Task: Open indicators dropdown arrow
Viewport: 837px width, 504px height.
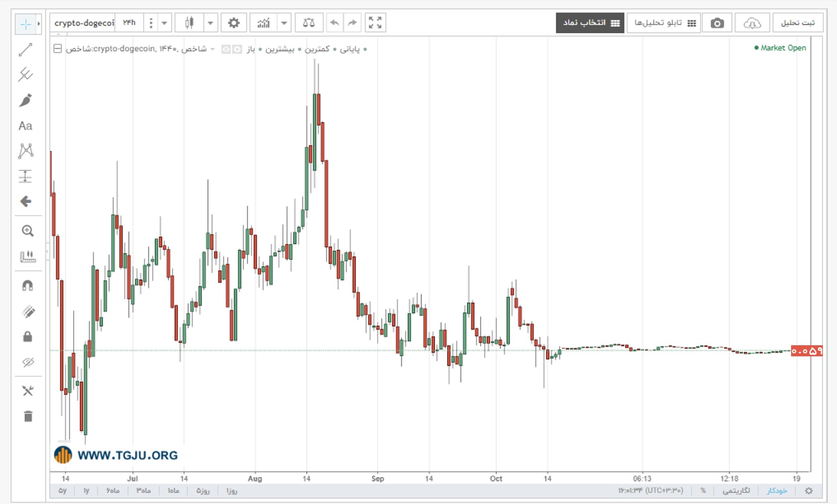Action: (284, 23)
